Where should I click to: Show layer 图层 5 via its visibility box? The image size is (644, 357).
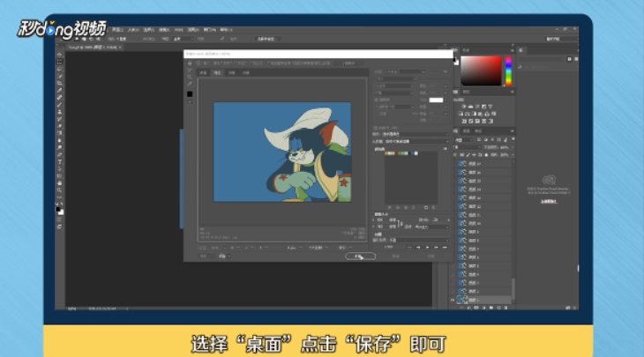coord(453,266)
